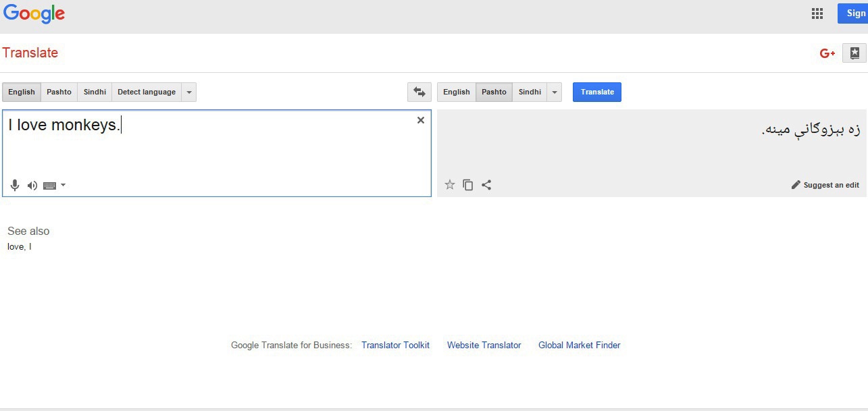Open the on-screen keyboard icon
Image resolution: width=868 pixels, height=411 pixels.
tap(48, 185)
